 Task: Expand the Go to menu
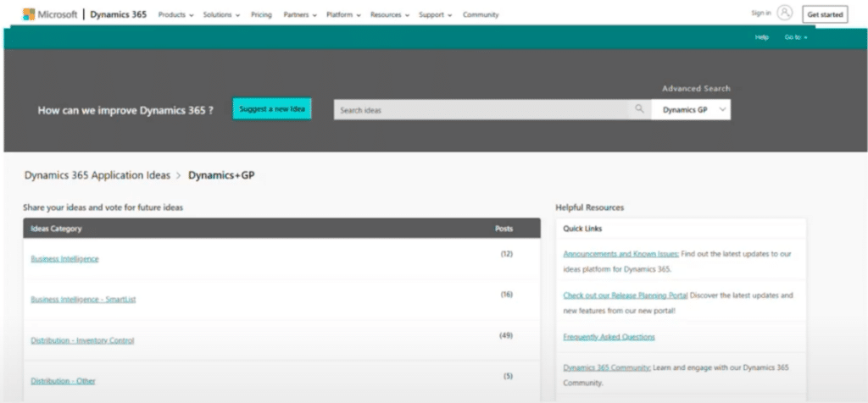click(796, 37)
